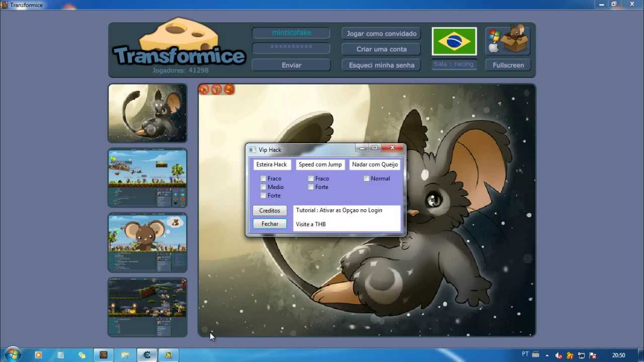Viewport: 644px width, 362px height.
Task: Open the Action Center flag icon
Action: [593, 355]
